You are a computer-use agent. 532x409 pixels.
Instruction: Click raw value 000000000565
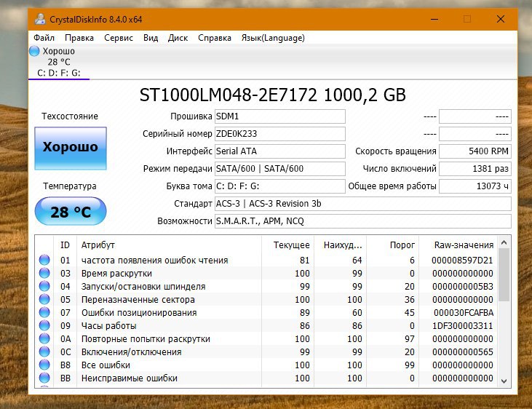pyautogui.click(x=462, y=352)
